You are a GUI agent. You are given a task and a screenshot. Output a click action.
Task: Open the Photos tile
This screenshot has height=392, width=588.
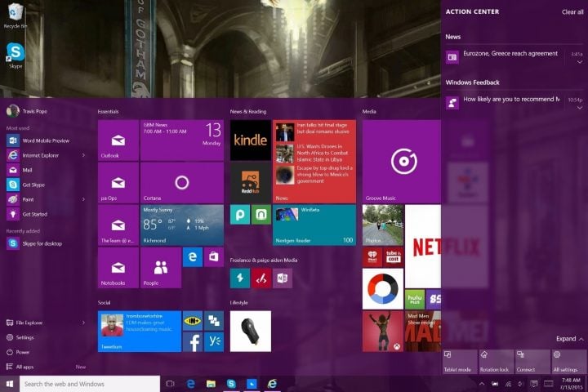pos(383,225)
